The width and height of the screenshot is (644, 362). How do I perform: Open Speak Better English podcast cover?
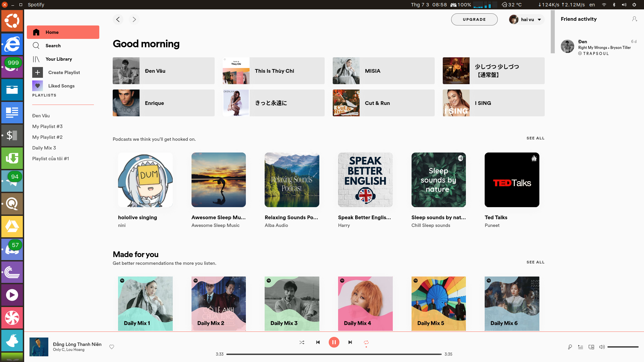click(x=365, y=180)
